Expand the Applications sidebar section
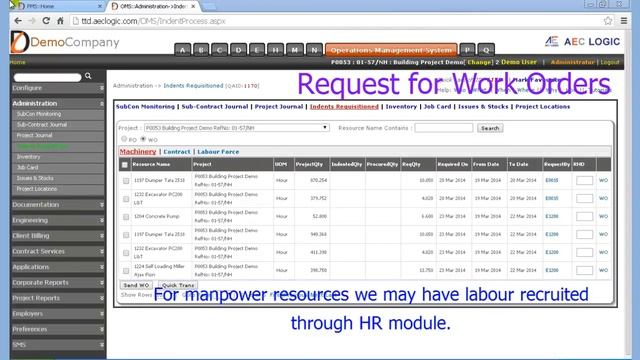Screen dimensions: 640x360 (x=58, y=267)
